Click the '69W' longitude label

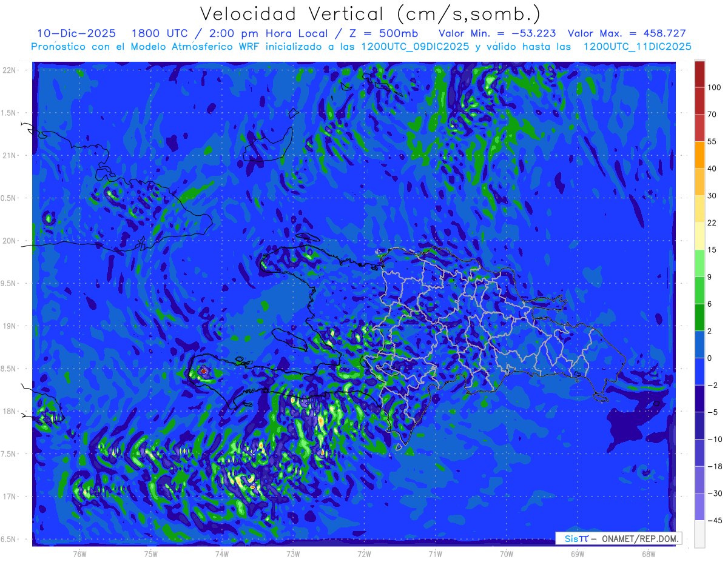578,554
